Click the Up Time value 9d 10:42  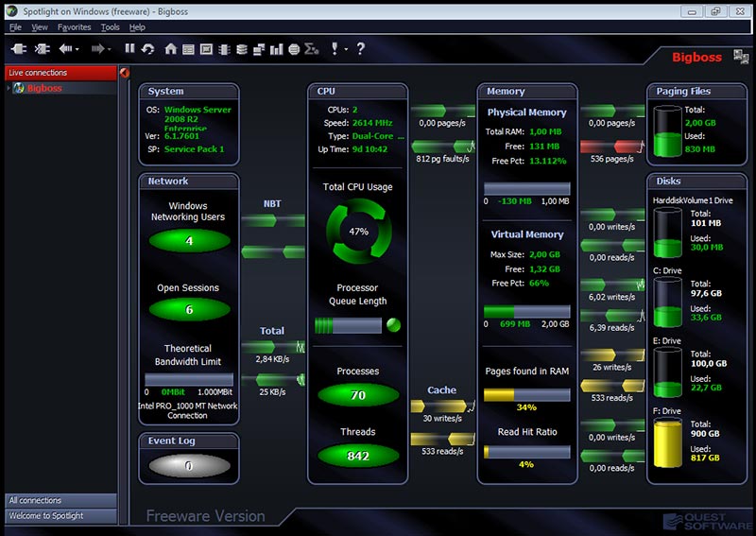coord(369,149)
